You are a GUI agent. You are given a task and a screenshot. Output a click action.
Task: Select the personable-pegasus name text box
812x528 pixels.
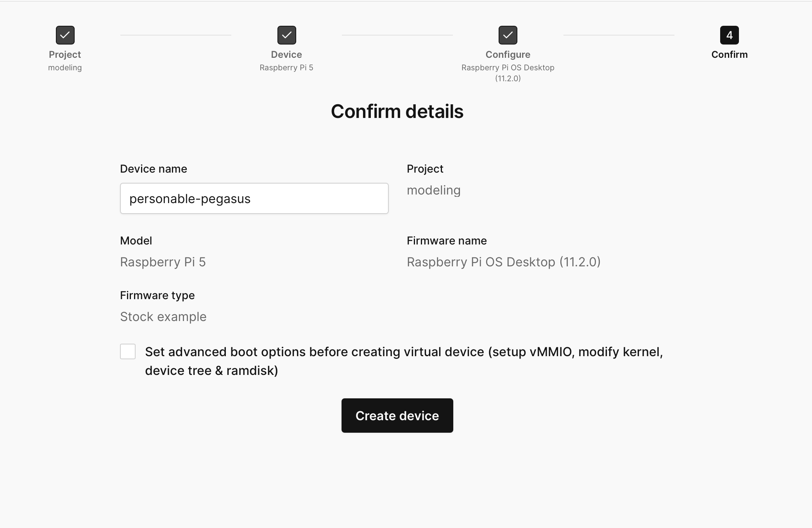click(x=254, y=198)
